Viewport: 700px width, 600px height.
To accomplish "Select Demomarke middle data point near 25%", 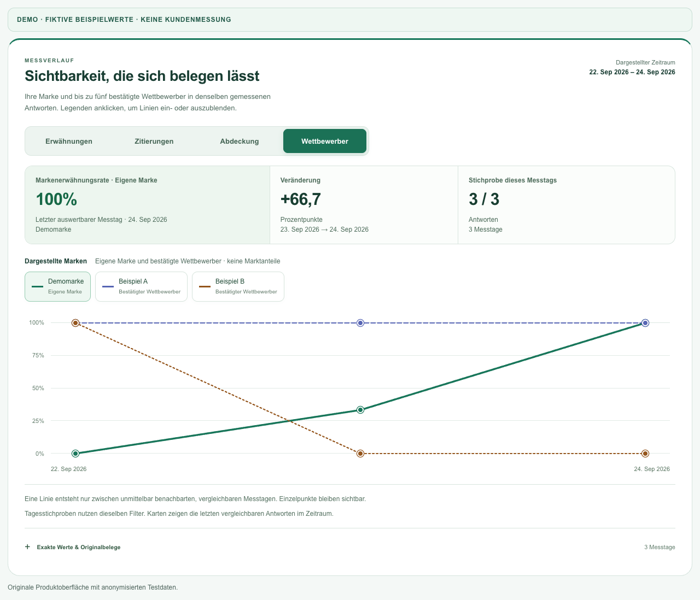I will pos(360,410).
